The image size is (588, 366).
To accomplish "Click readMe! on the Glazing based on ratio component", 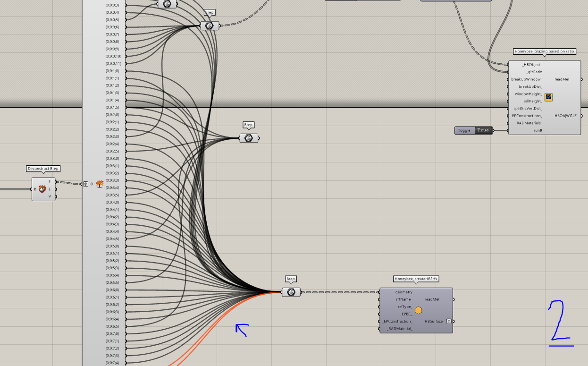I will tap(562, 79).
